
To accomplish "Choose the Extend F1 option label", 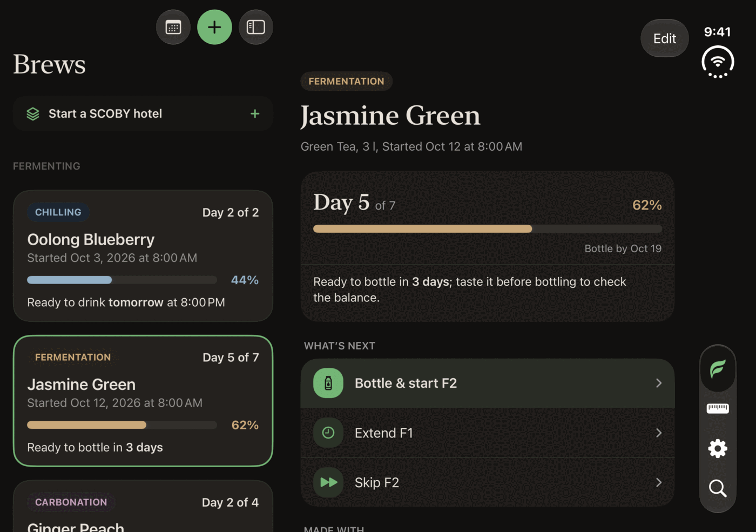I will pyautogui.click(x=383, y=433).
